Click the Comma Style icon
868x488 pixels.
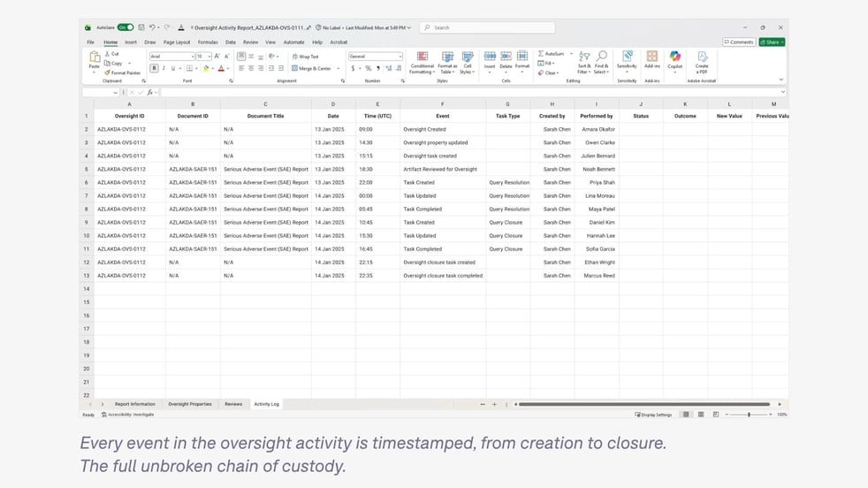click(x=378, y=68)
